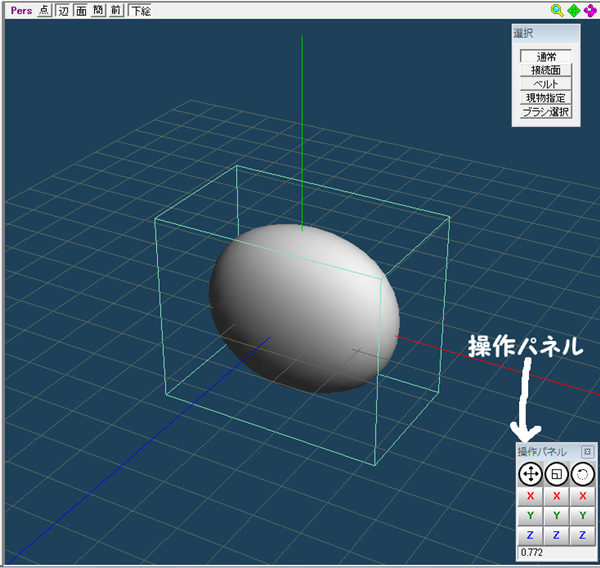Click the Z button under rotate
Viewport: 600px width, 568px height.
(582, 535)
